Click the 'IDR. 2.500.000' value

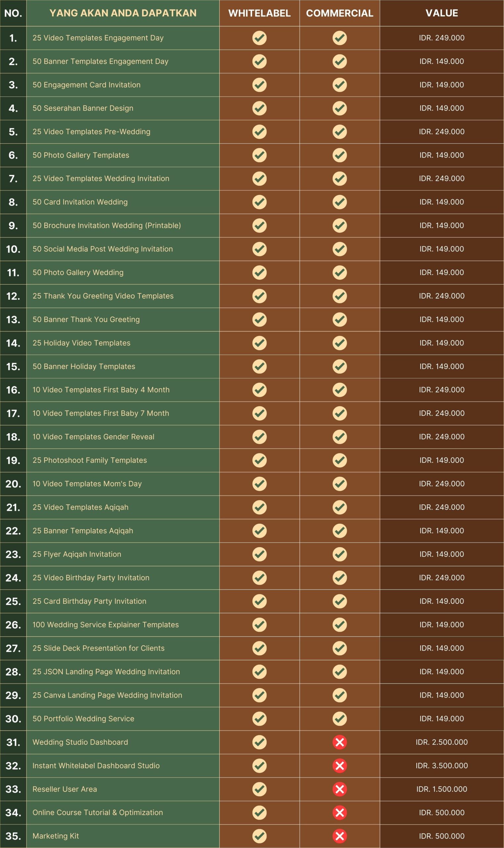[x=442, y=742]
